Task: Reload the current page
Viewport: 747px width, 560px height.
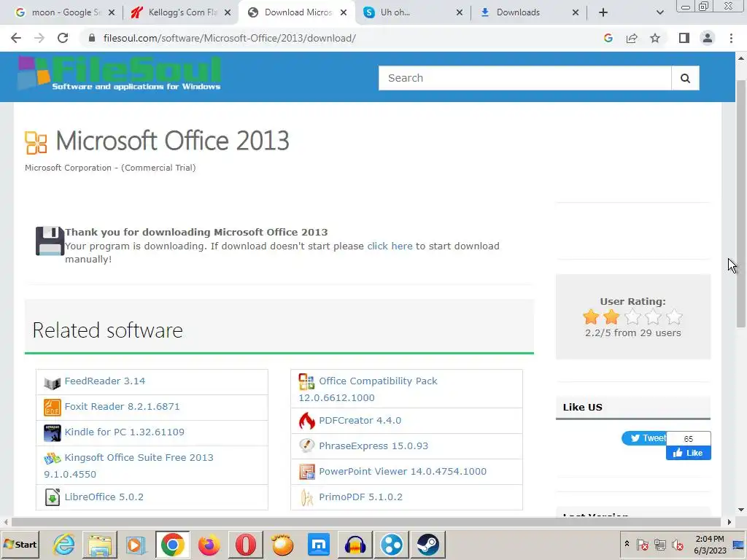Action: (63, 38)
